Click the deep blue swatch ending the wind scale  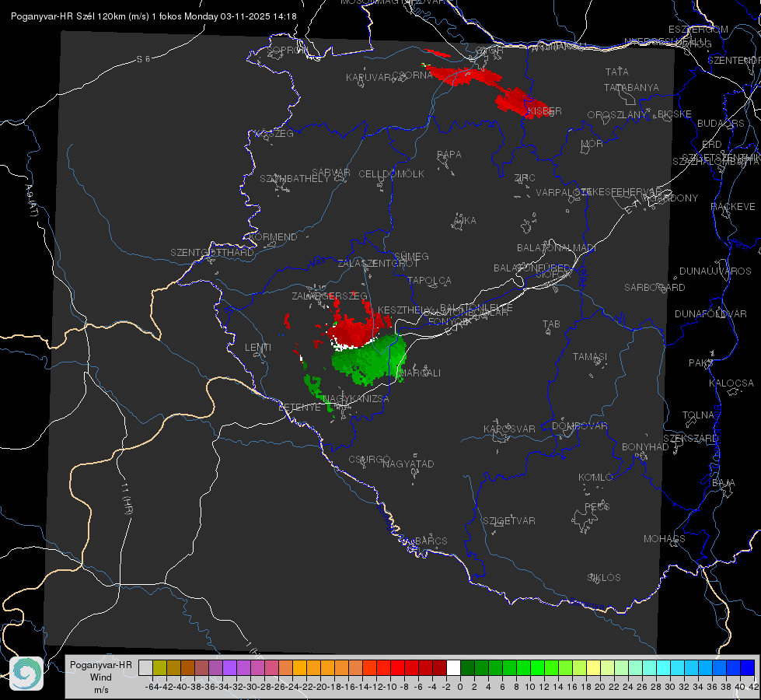pyautogui.click(x=748, y=667)
